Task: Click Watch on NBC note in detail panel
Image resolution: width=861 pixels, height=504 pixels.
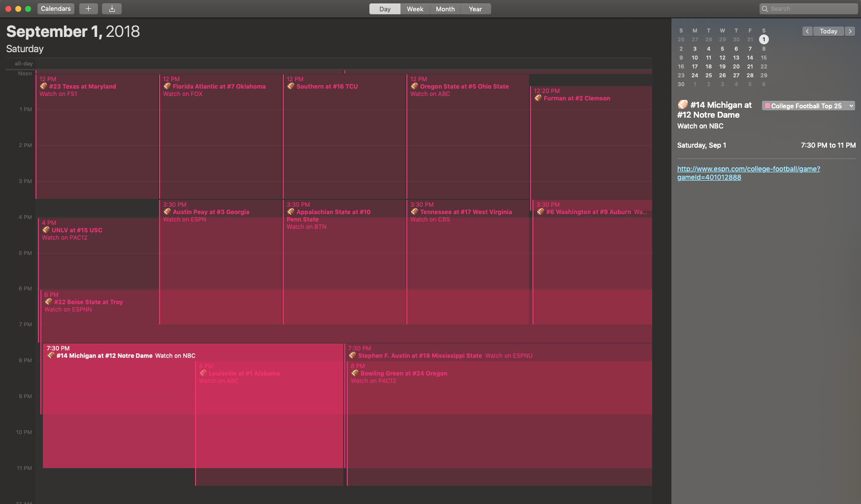Action: [700, 126]
